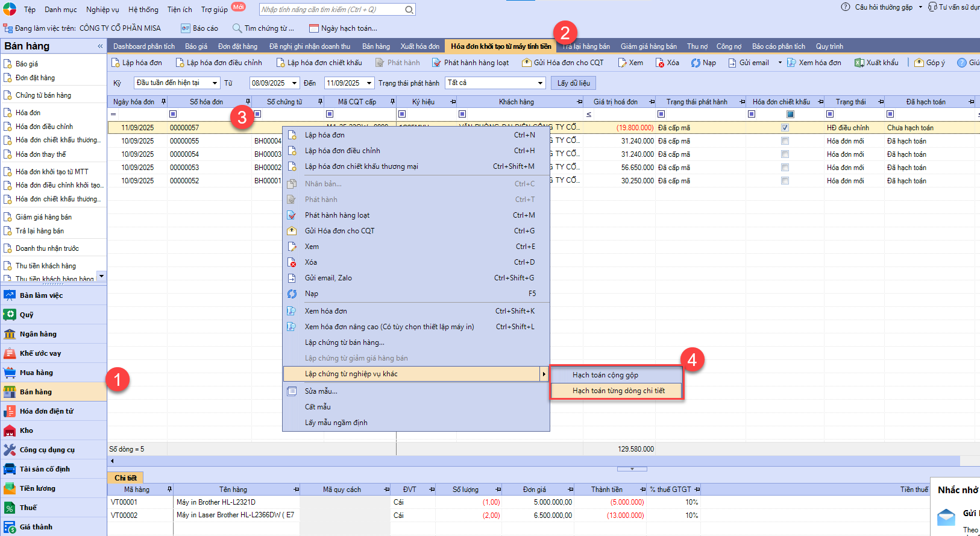Click Phát hành hàng loạt toolbar icon
The width and height of the screenshot is (980, 536).
[437, 63]
